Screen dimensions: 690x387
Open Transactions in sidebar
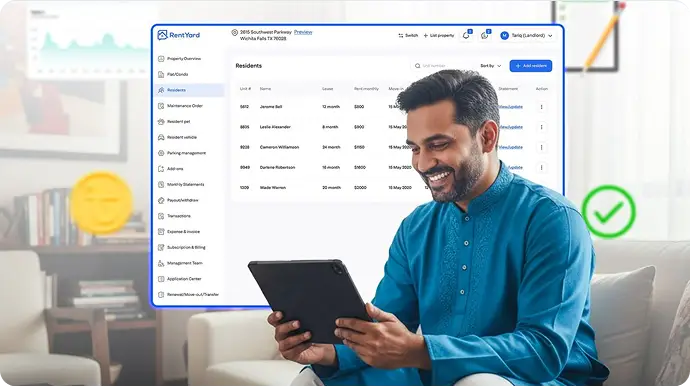tap(179, 216)
